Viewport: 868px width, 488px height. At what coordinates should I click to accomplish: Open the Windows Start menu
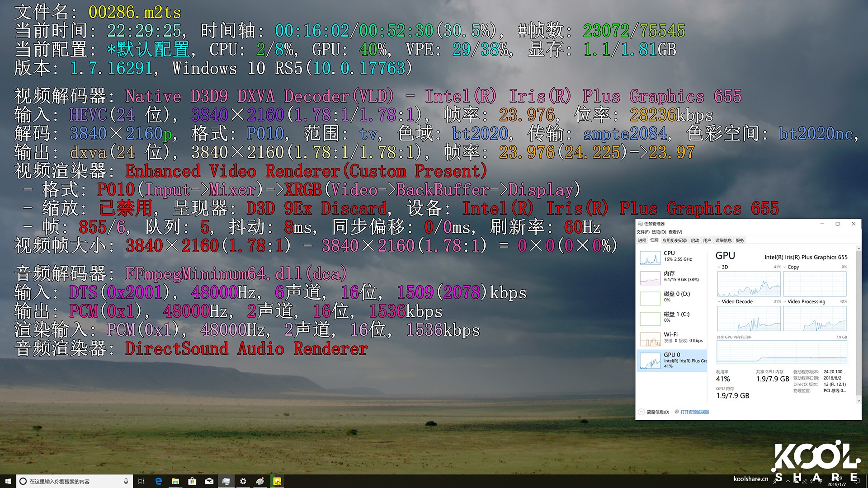click(8, 481)
